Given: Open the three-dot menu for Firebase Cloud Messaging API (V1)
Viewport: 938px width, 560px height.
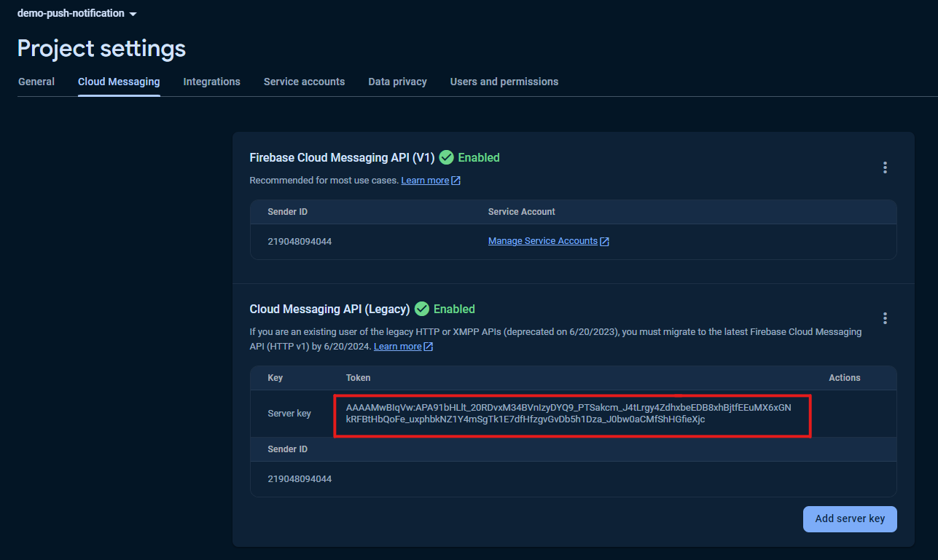Looking at the screenshot, I should point(885,167).
